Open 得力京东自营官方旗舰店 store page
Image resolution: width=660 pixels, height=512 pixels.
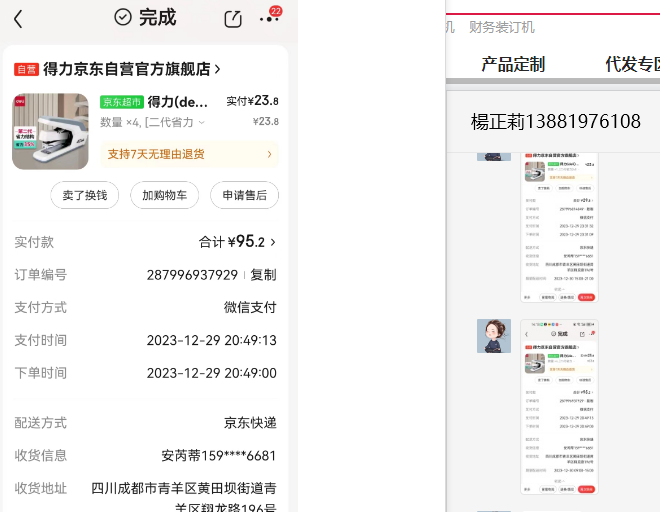click(x=131, y=69)
